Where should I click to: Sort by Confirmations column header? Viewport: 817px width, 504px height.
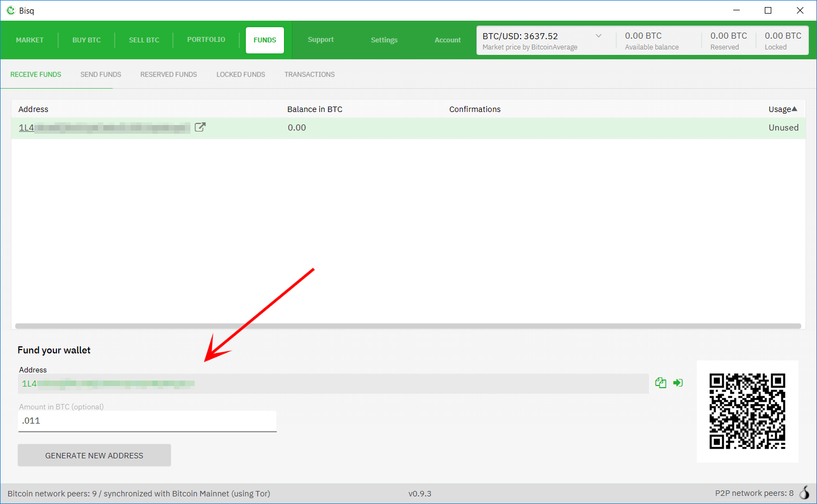(x=475, y=109)
